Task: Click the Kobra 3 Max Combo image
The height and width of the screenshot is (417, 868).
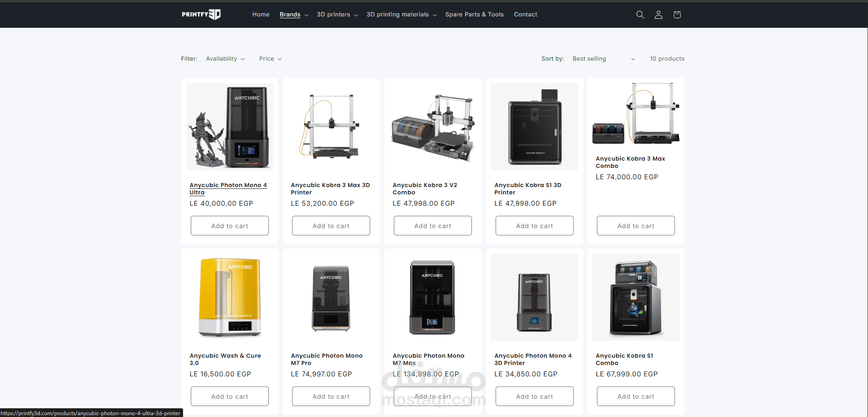Action: 636,113
